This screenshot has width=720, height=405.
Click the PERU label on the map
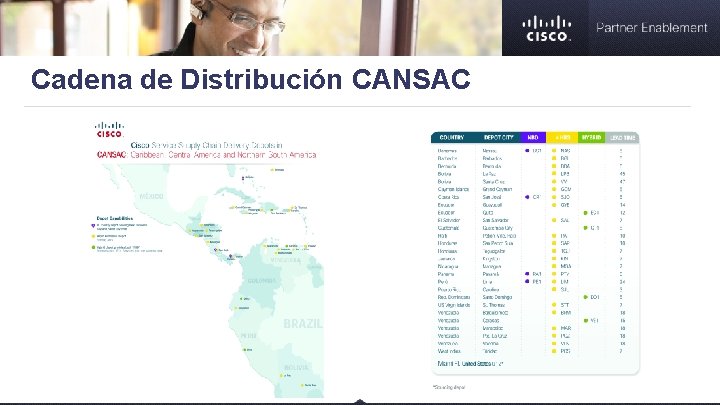click(248, 336)
